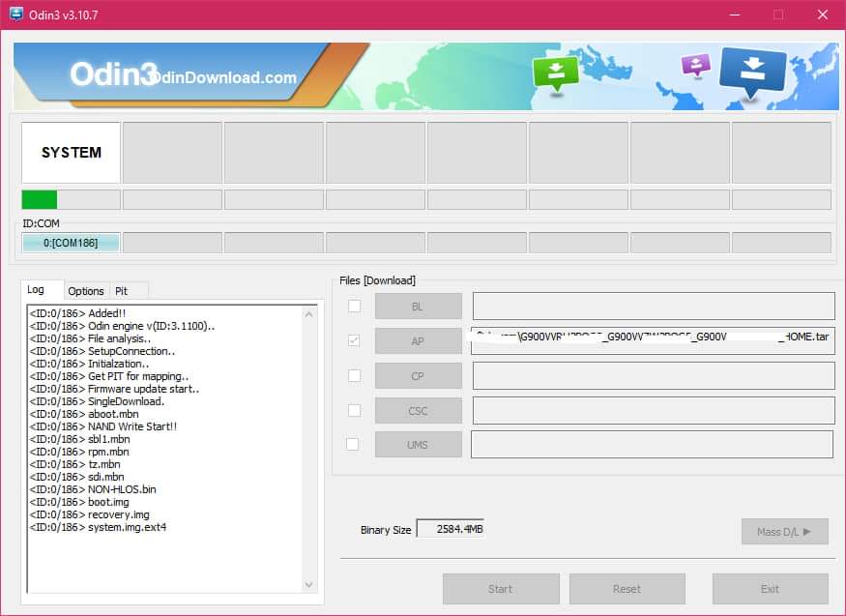Click the BL file path field
Screen dimensions: 846x616
(654, 307)
